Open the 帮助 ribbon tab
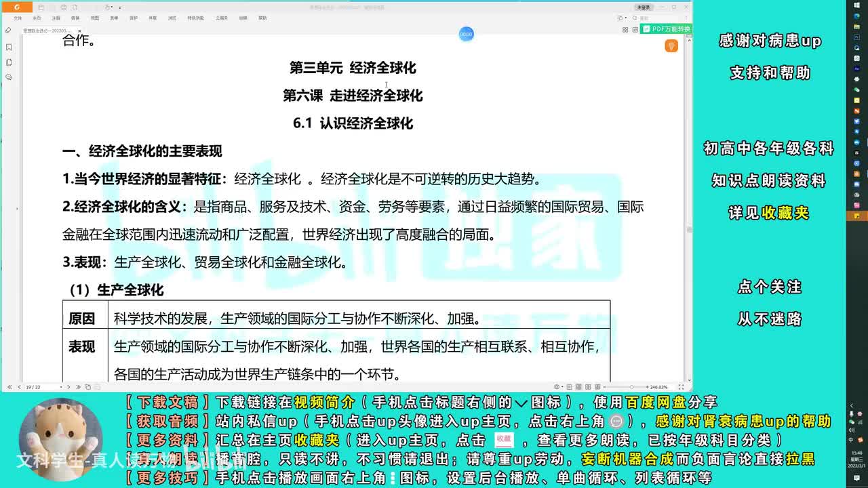Viewport: 868px width, 488px height. point(262,18)
